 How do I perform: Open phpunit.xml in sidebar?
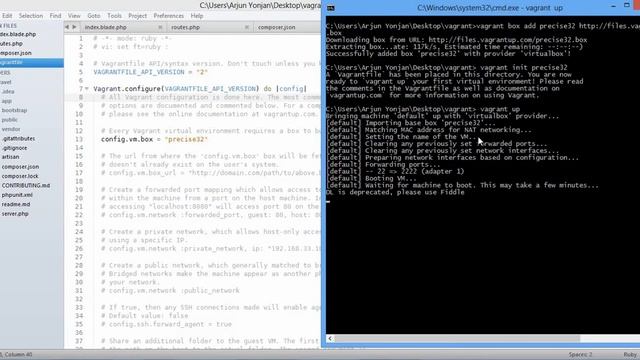(x=17, y=195)
